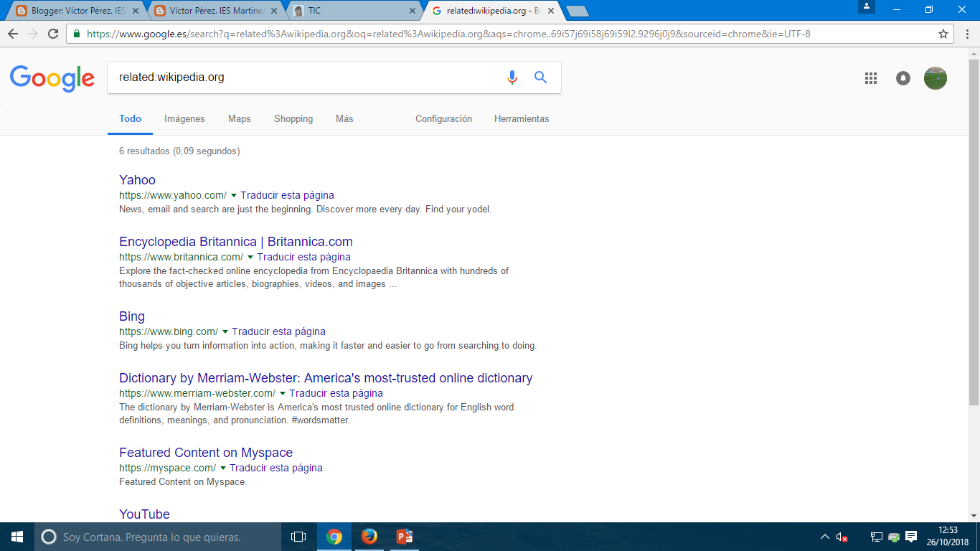Click the green battery/safety tray icon
The width and height of the screenshot is (980, 551).
(894, 537)
